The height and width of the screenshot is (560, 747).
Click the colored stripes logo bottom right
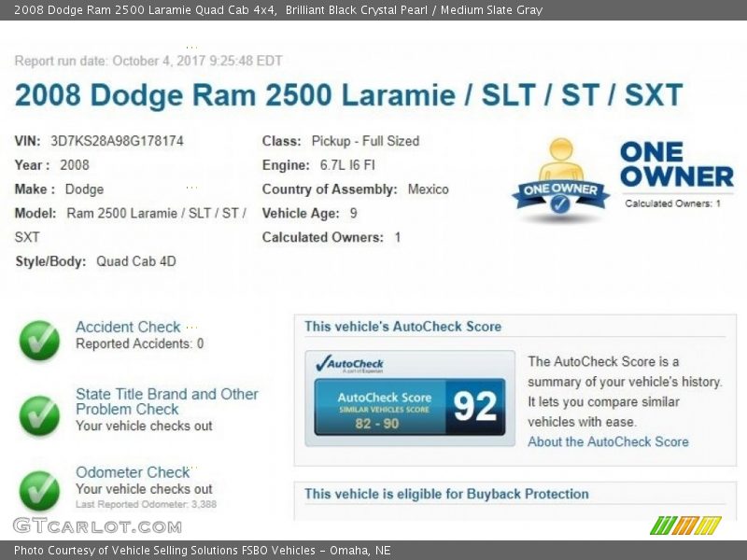click(x=685, y=525)
